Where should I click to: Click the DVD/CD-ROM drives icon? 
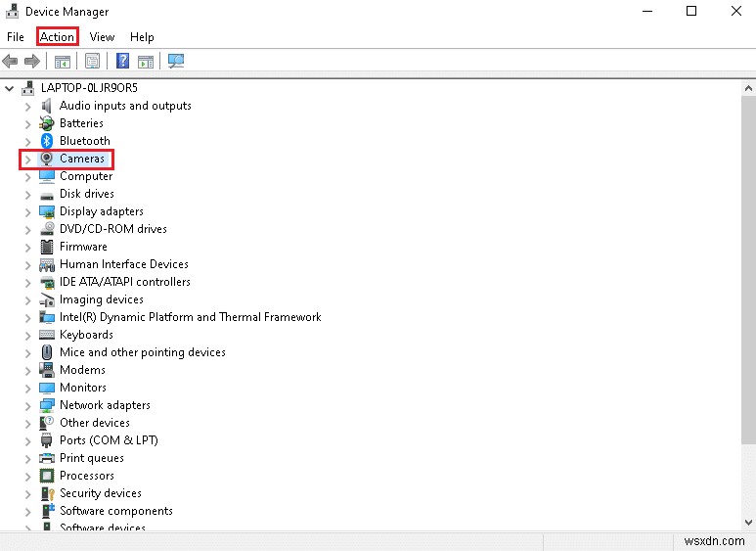pyautogui.click(x=47, y=229)
